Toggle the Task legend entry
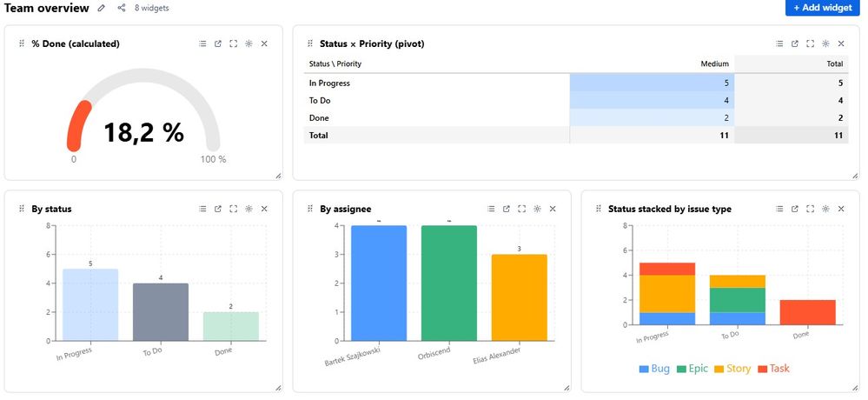The width and height of the screenshot is (868, 400). pyautogui.click(x=773, y=369)
